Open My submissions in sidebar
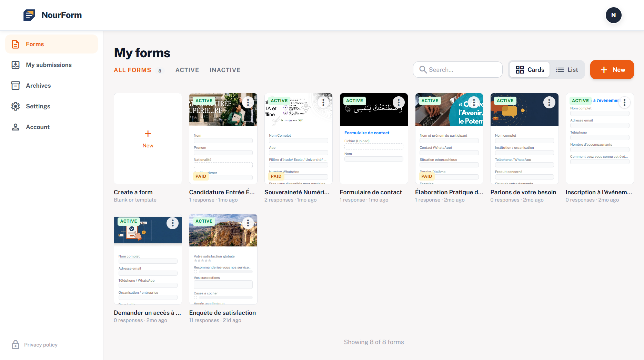The width and height of the screenshot is (644, 360). coord(52,65)
